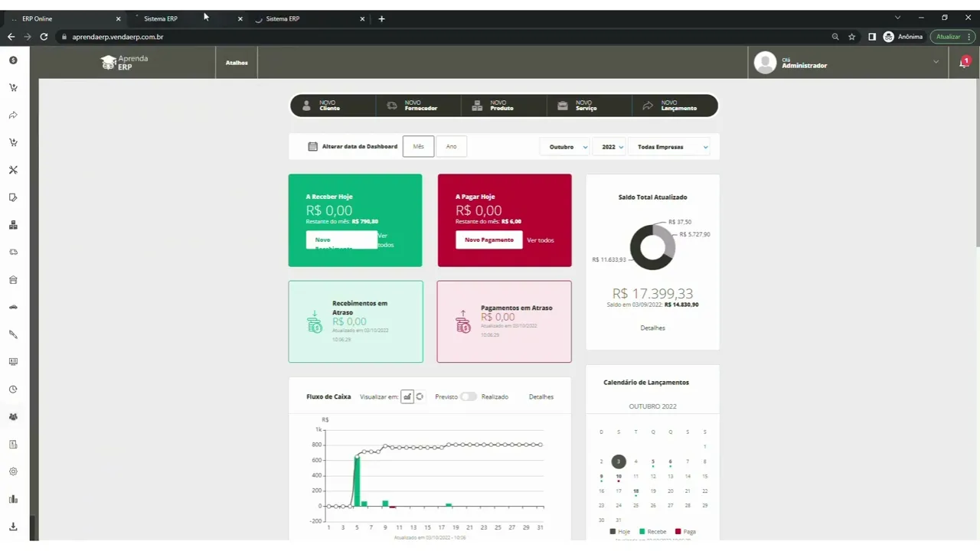Open the 2022 year dropdown
Screen dimensions: 980x551
pos(611,147)
